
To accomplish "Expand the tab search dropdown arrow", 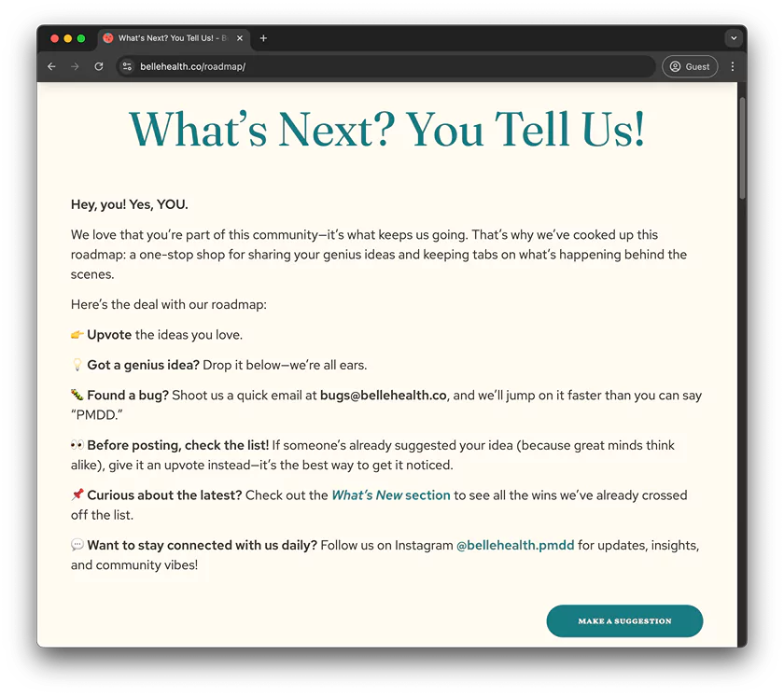I will tap(734, 38).
